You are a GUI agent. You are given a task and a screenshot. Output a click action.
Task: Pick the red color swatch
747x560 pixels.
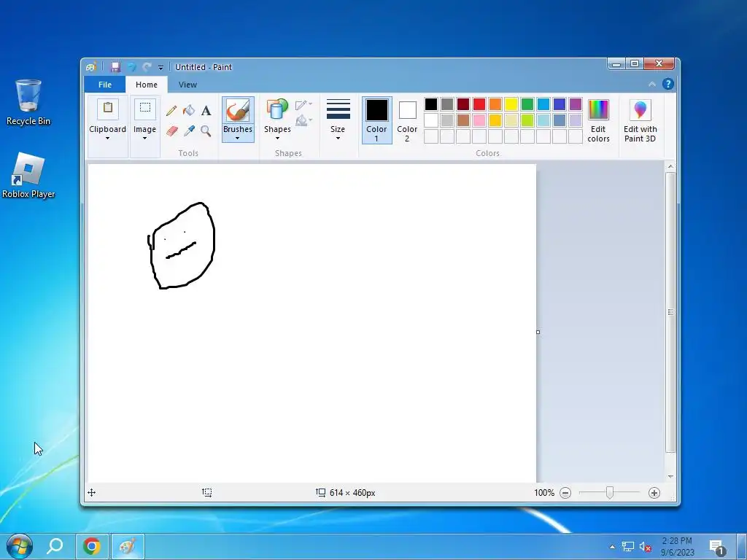tap(479, 104)
